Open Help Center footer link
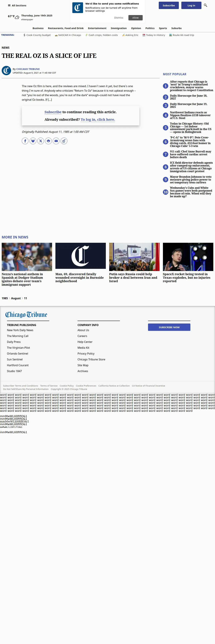Viewport: 215px width, 644px height. [85, 342]
